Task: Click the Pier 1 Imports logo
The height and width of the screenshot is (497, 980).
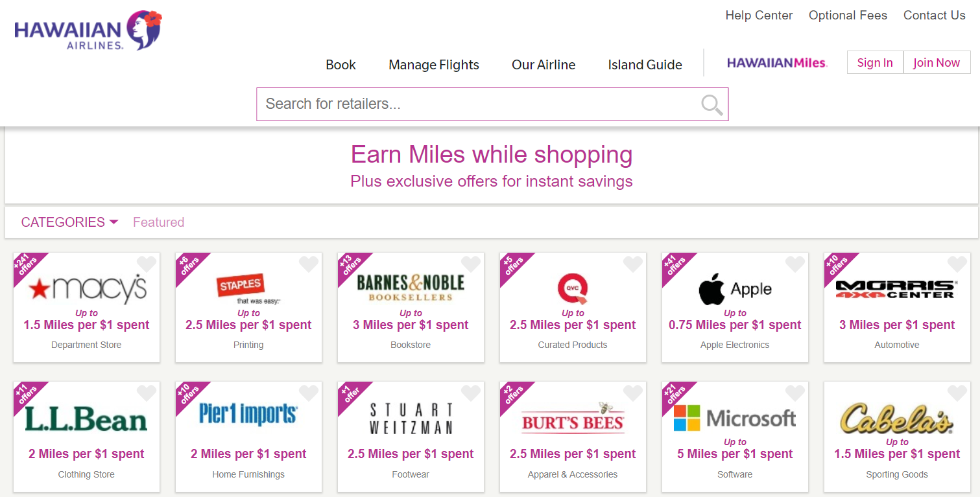Action: [x=248, y=415]
